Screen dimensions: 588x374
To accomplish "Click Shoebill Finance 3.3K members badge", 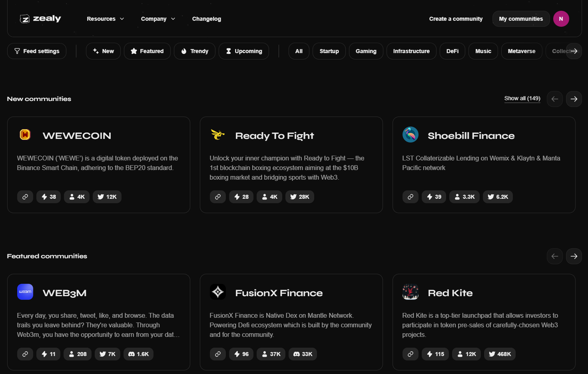I will click(465, 197).
